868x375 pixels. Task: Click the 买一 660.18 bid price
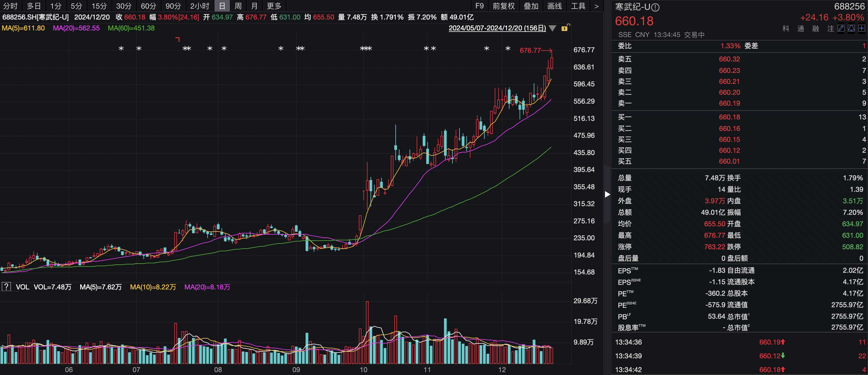point(729,117)
